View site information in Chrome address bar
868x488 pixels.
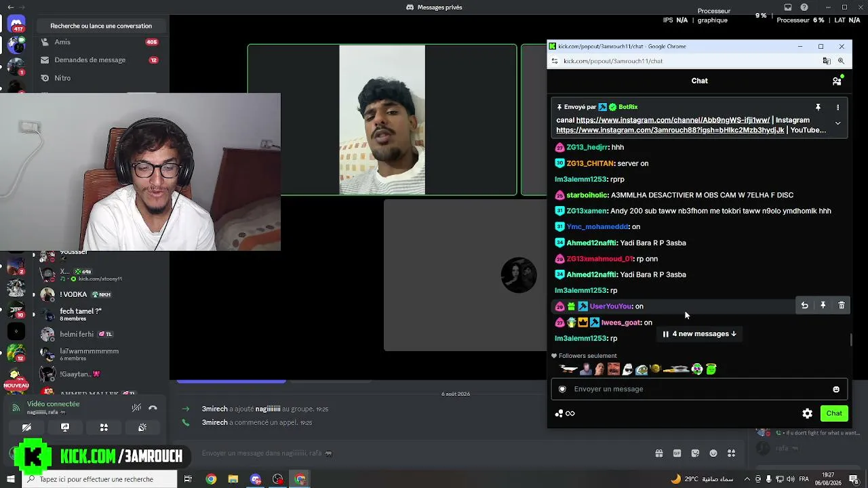pyautogui.click(x=555, y=61)
